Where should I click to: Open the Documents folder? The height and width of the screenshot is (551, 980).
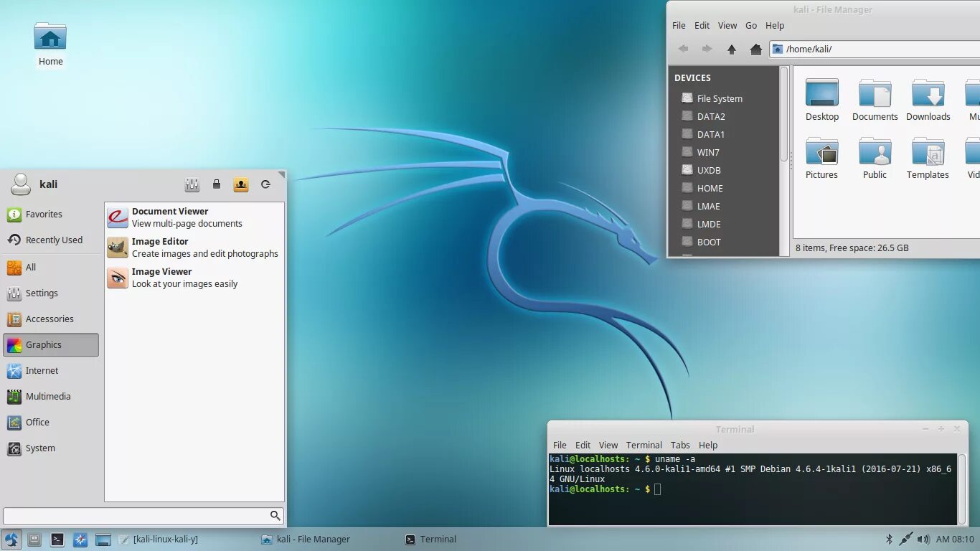pyautogui.click(x=875, y=100)
